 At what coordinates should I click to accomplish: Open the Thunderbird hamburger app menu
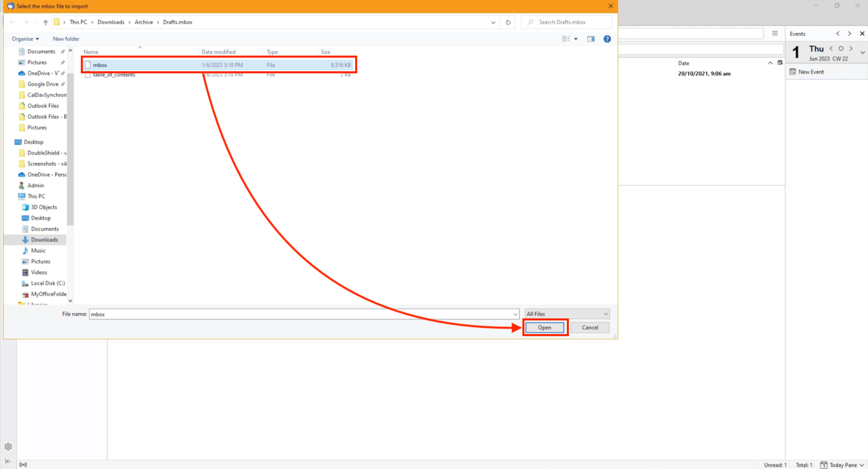[x=775, y=33]
